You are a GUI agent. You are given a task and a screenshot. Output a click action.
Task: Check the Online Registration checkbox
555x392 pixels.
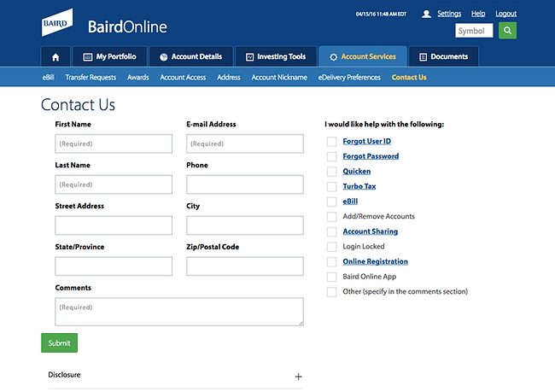[x=331, y=261]
